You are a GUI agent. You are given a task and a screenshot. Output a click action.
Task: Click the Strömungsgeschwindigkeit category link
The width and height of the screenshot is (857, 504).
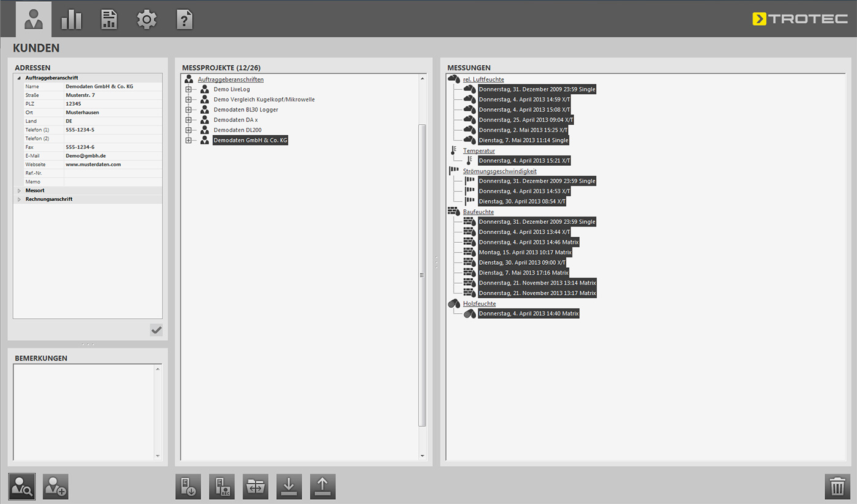[500, 171]
